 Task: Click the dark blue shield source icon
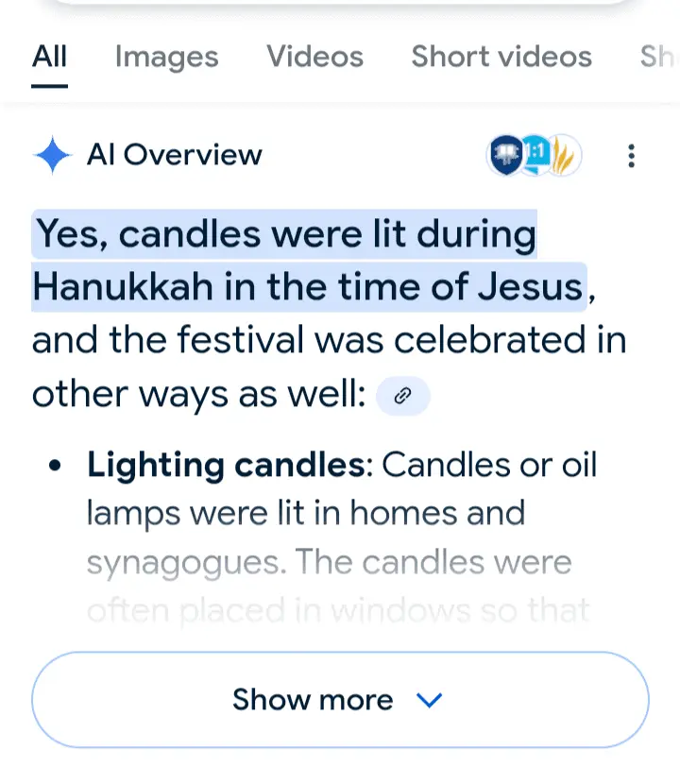point(505,156)
